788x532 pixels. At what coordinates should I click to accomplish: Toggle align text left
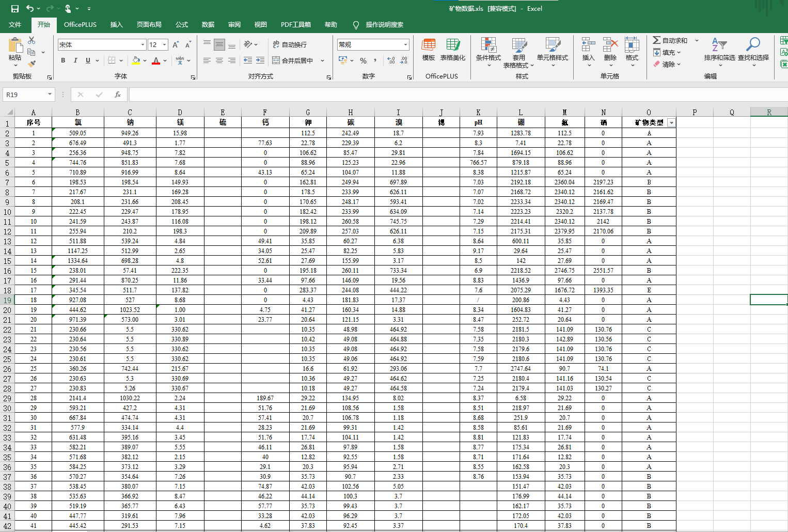pyautogui.click(x=207, y=60)
